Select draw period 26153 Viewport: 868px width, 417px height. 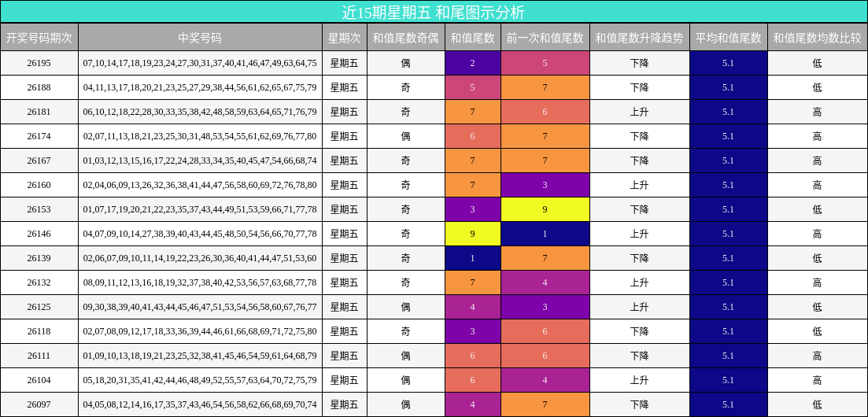click(39, 209)
